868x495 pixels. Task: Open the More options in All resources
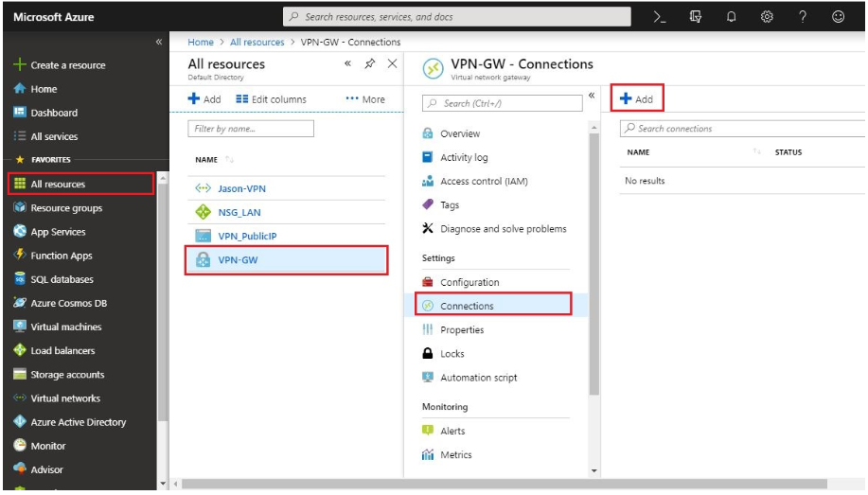(365, 99)
